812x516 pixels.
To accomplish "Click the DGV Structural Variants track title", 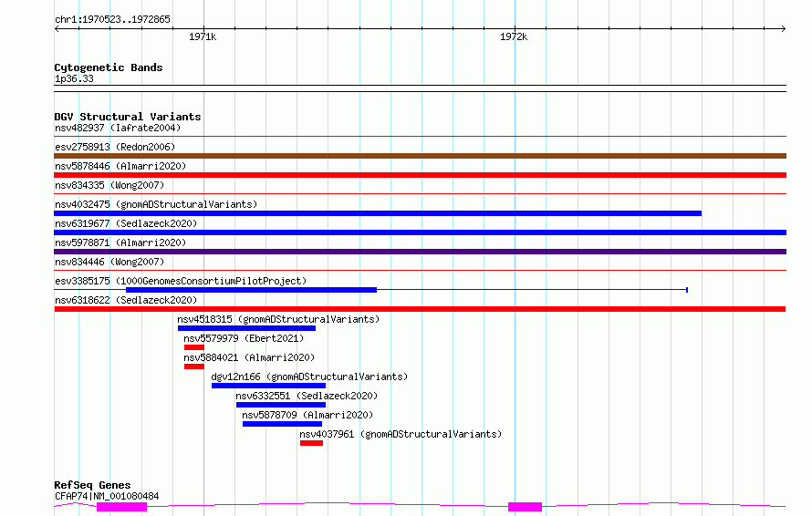I will [128, 117].
